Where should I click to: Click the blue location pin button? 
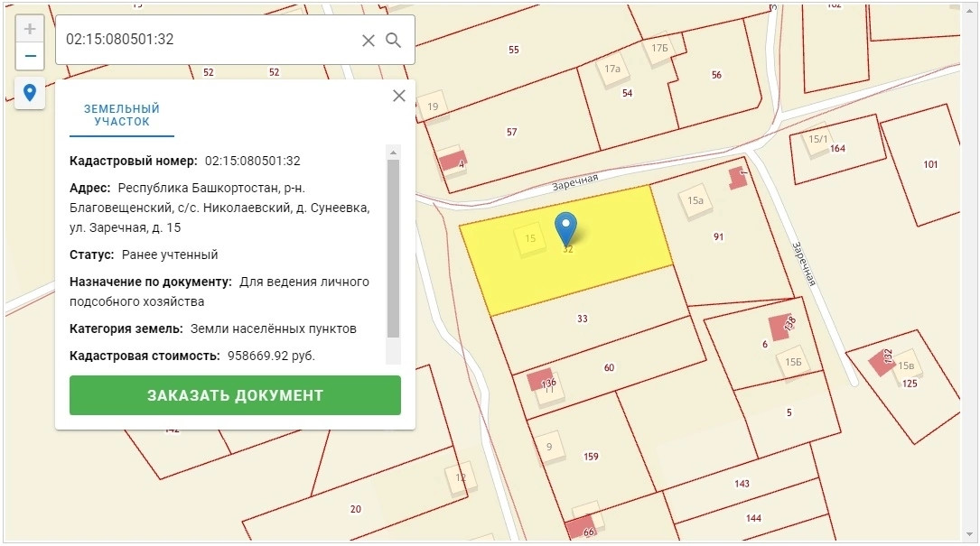pos(30,93)
